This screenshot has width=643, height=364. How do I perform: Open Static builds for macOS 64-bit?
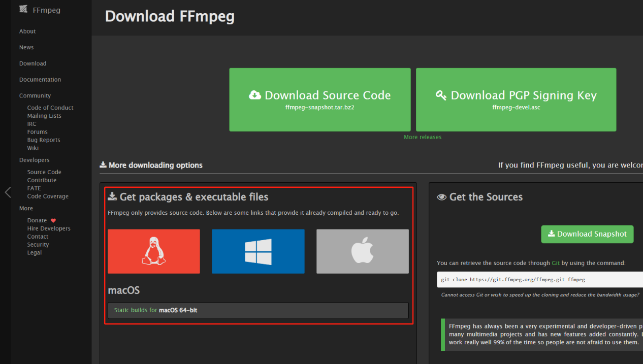point(156,310)
